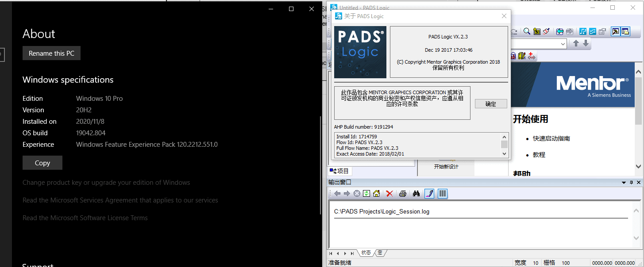Click the grid value 100 in status bar

[x=566, y=263]
